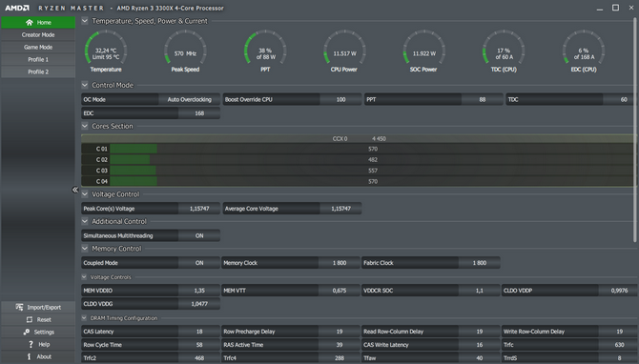
Task: Click CAS Write Latency value 16
Action: point(479,345)
